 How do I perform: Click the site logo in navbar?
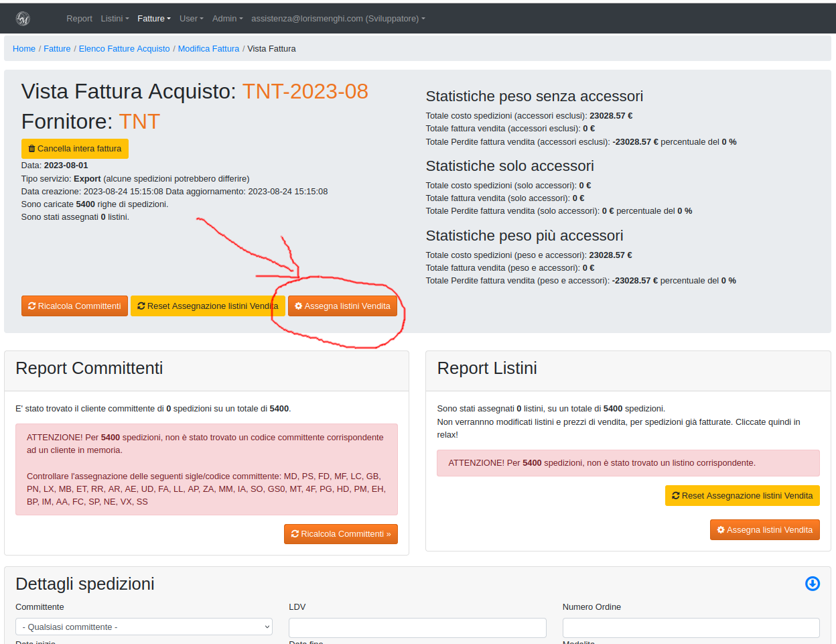point(23,19)
